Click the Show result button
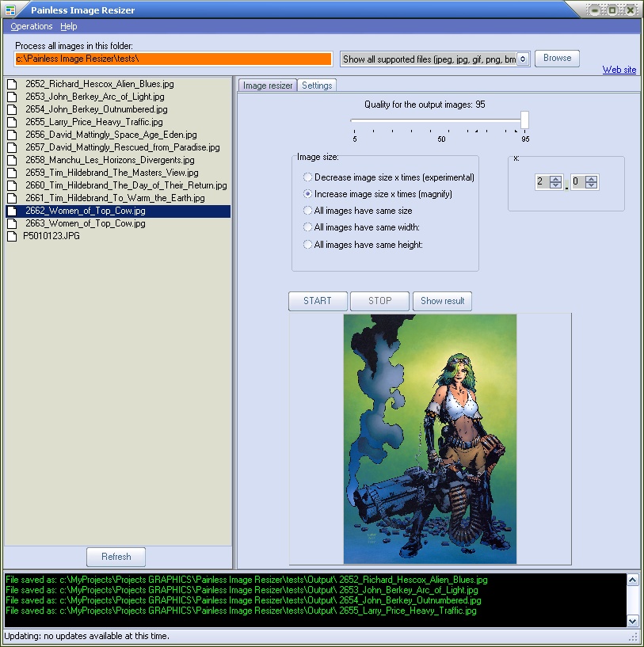The height and width of the screenshot is (647, 644). point(442,301)
